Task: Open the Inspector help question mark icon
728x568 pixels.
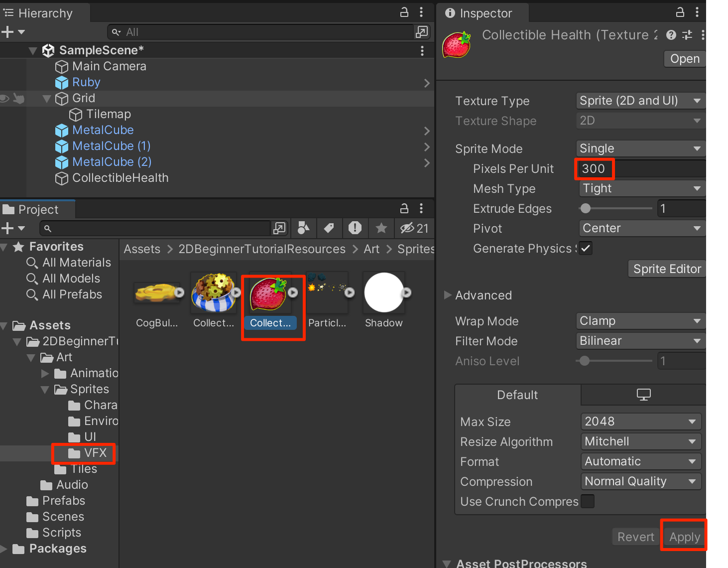Action: [x=671, y=35]
